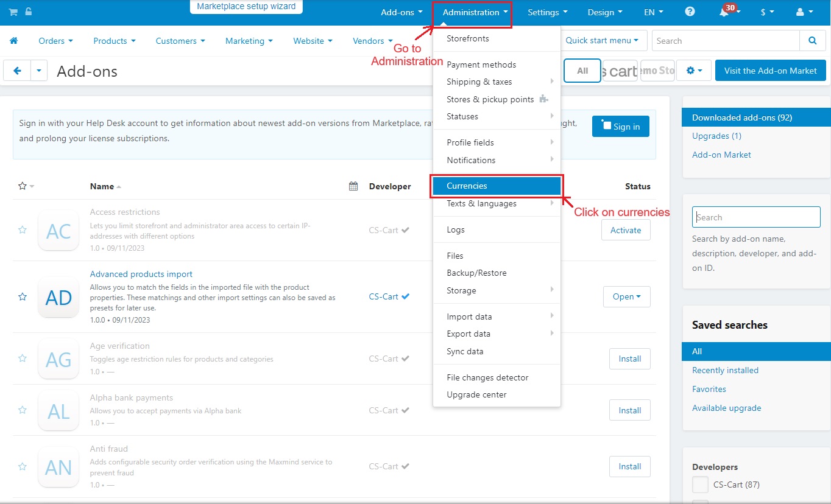This screenshot has height=504, width=831.
Task: Expand the Marketing menu
Action: (x=249, y=41)
